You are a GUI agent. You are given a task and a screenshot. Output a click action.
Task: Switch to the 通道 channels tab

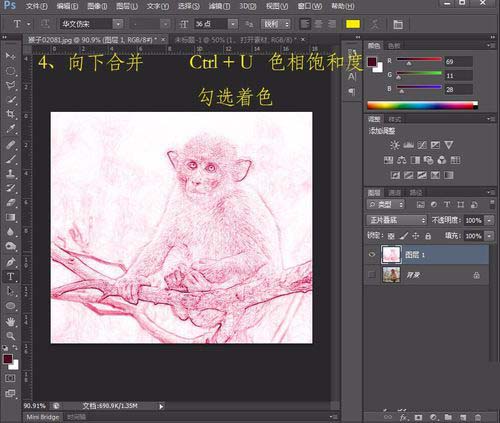395,193
